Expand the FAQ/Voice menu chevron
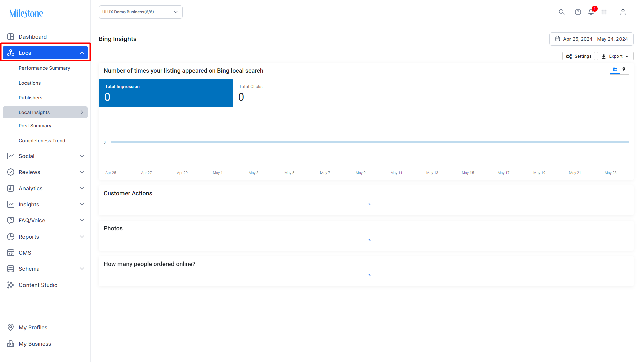The image size is (644, 362). (x=82, y=220)
